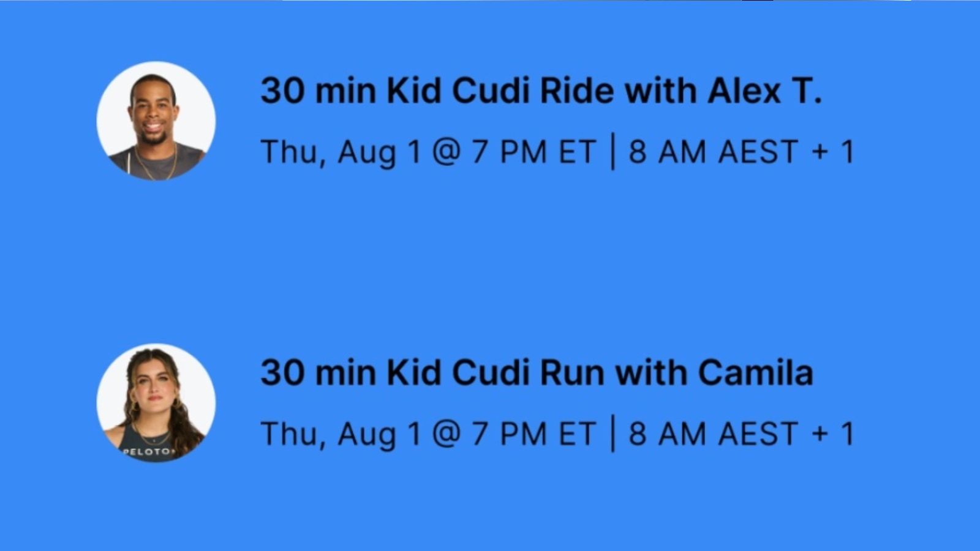Click the vertical divider in the Ride time line
The image size is (980, 551).
tap(613, 152)
